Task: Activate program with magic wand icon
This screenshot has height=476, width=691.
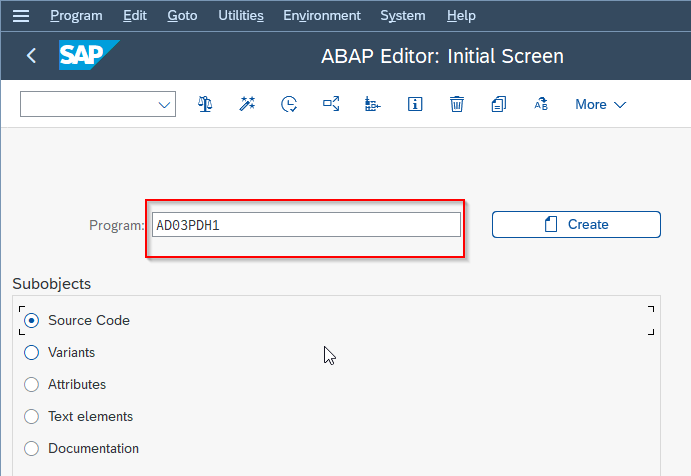Action: [247, 104]
